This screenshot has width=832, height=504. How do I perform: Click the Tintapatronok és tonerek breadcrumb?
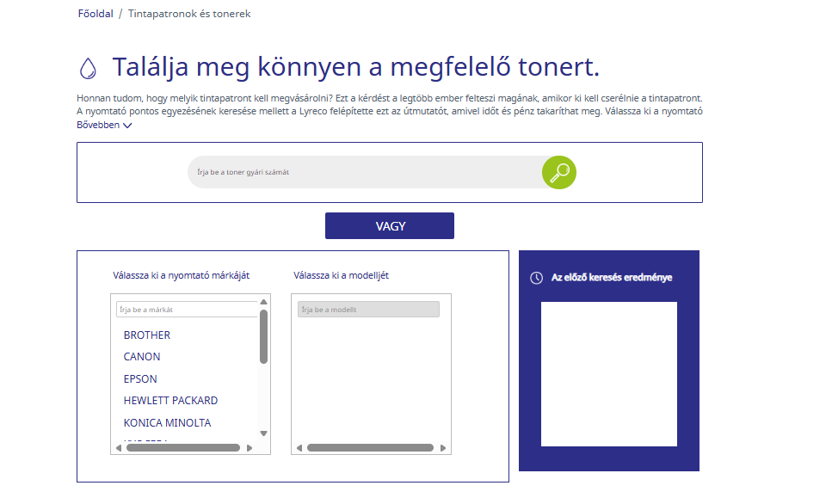pos(189,14)
